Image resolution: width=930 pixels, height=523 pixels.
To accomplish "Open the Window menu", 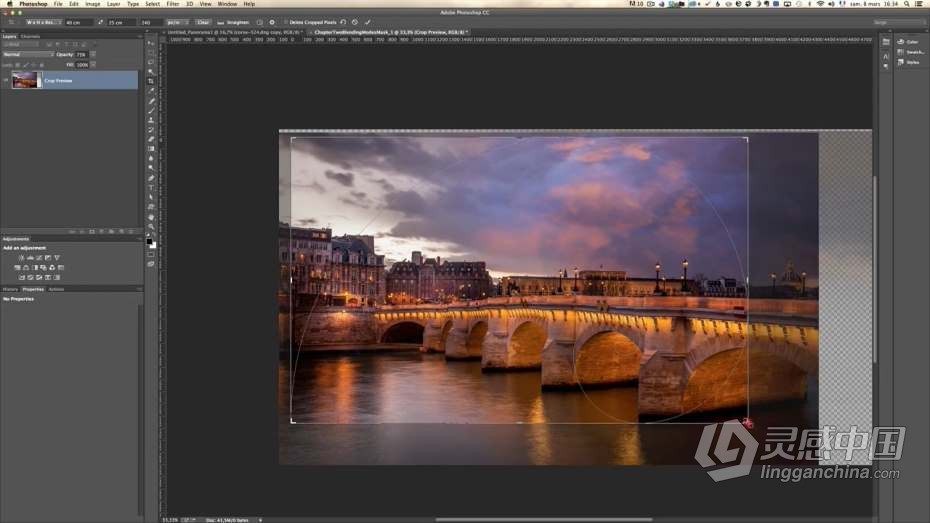I will pyautogui.click(x=227, y=4).
